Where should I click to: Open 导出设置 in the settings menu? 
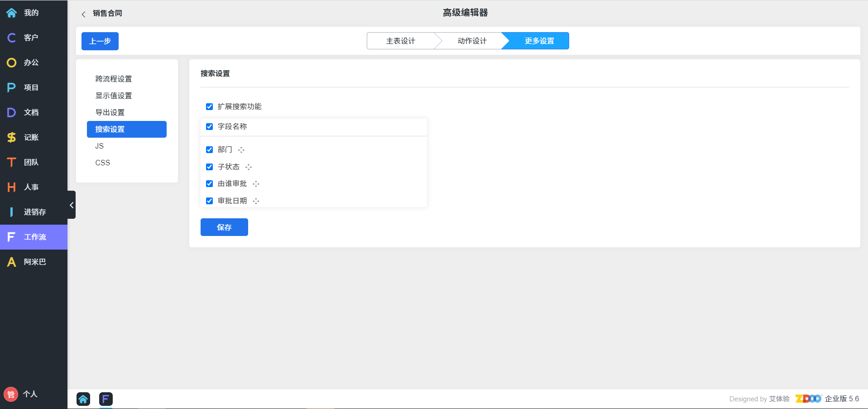pos(110,112)
